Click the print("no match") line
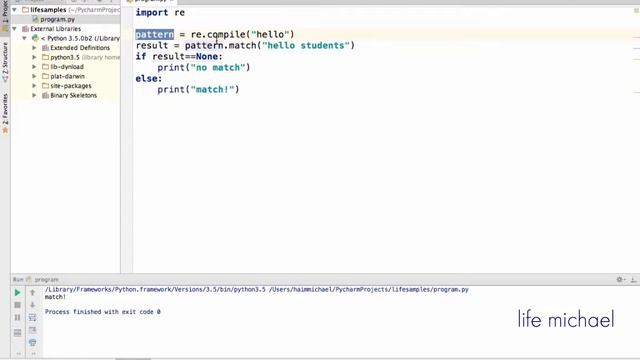This screenshot has height=360, width=640. (x=204, y=67)
